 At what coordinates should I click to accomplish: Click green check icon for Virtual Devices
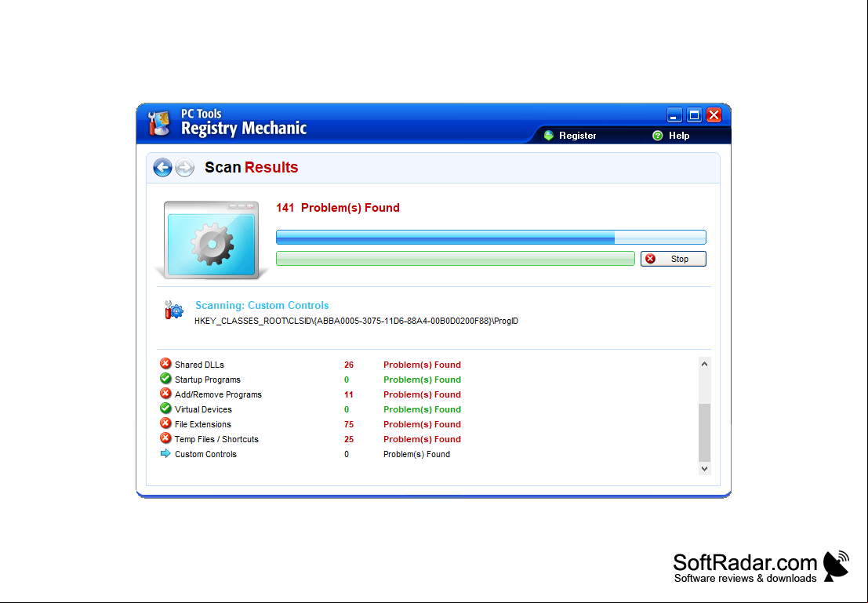pos(165,409)
